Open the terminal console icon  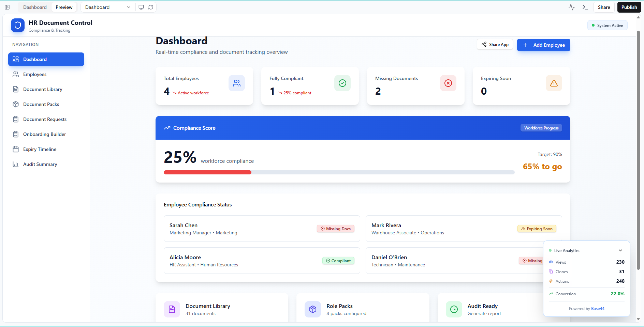tap(585, 7)
